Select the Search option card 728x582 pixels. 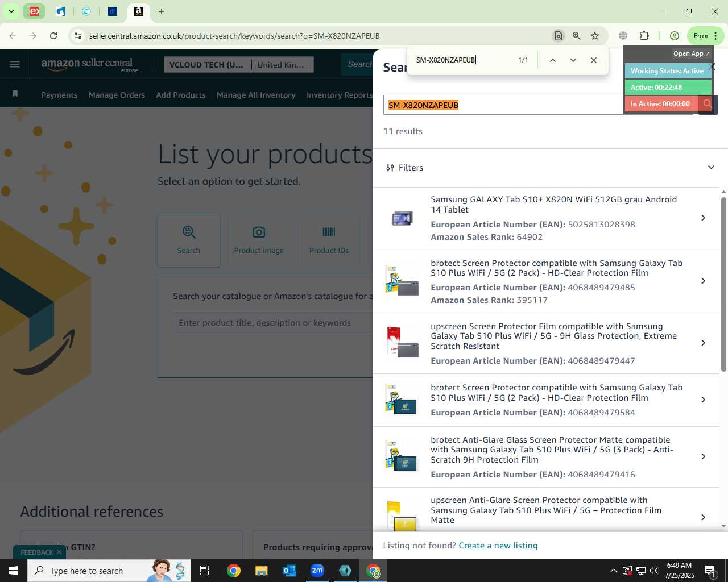189,240
